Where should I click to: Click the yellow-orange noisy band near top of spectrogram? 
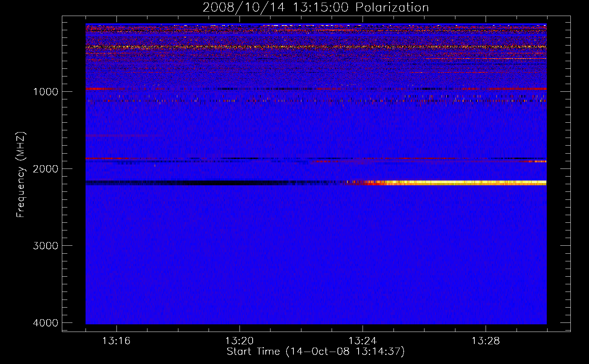click(316, 47)
